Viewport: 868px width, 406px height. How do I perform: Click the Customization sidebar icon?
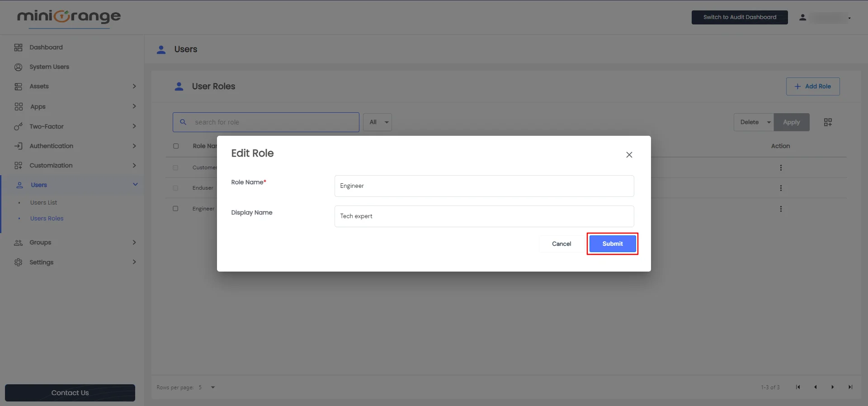(x=18, y=166)
